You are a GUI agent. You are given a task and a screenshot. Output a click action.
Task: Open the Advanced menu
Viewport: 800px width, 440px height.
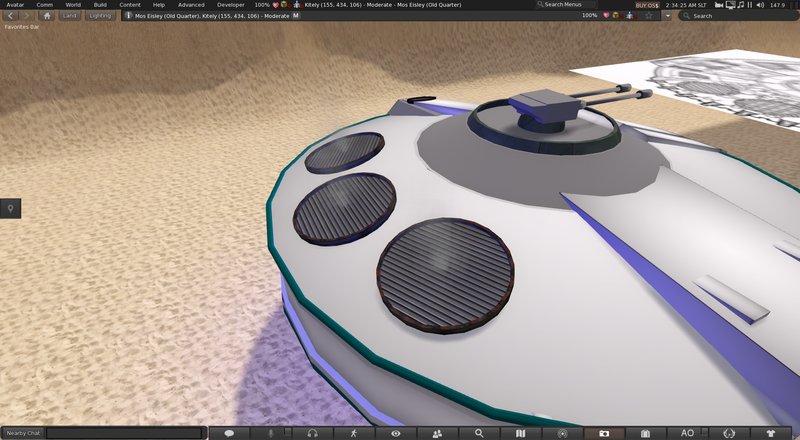(191, 5)
